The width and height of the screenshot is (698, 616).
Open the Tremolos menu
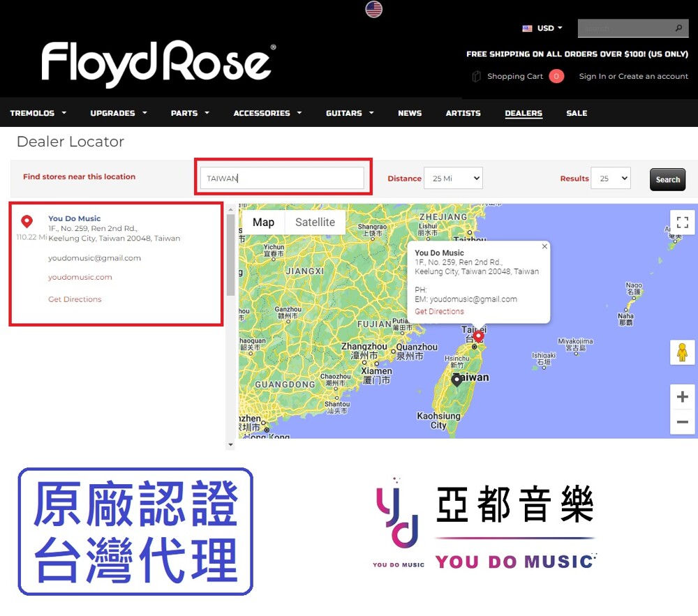38,113
